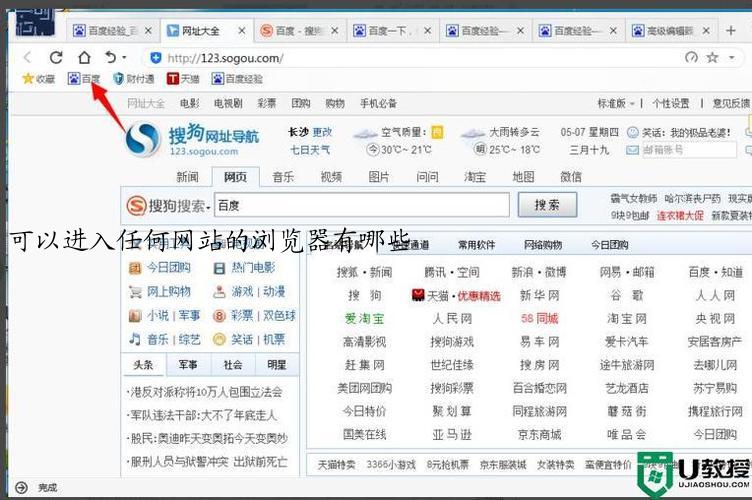Open the 京东商城 link
The height and width of the screenshot is (500, 752).
(540, 435)
